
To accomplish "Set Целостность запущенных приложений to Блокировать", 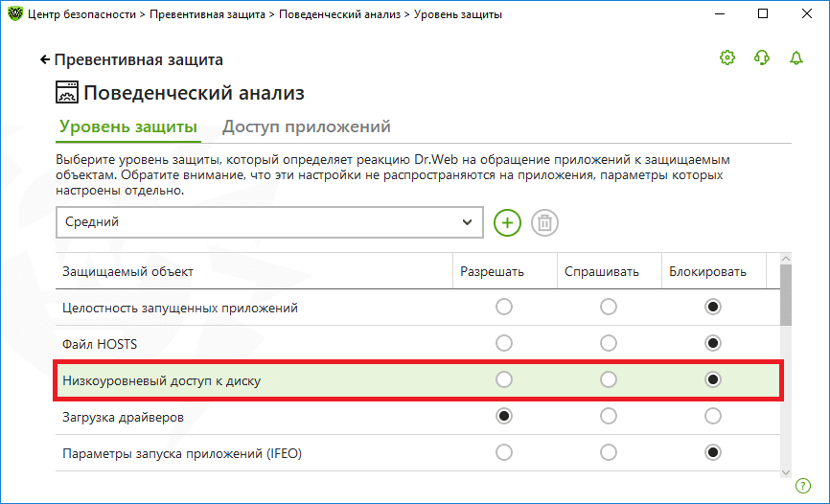I will (x=713, y=307).
